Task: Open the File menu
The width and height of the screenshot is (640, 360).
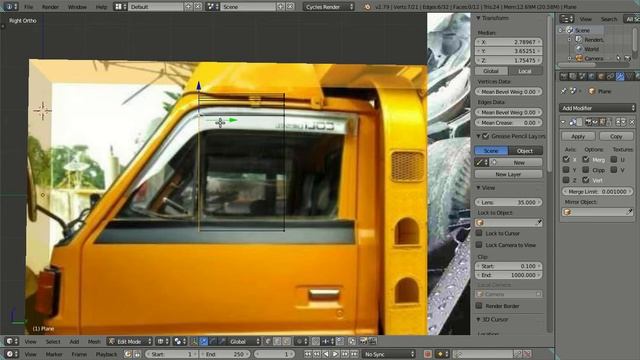Action: (x=28, y=7)
